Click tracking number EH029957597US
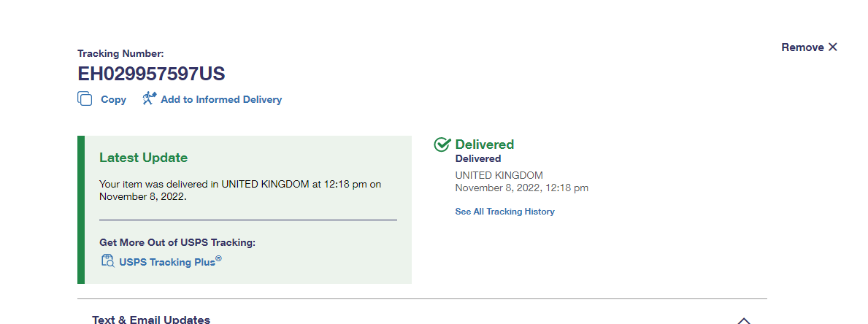The height and width of the screenshot is (324, 868). [151, 74]
